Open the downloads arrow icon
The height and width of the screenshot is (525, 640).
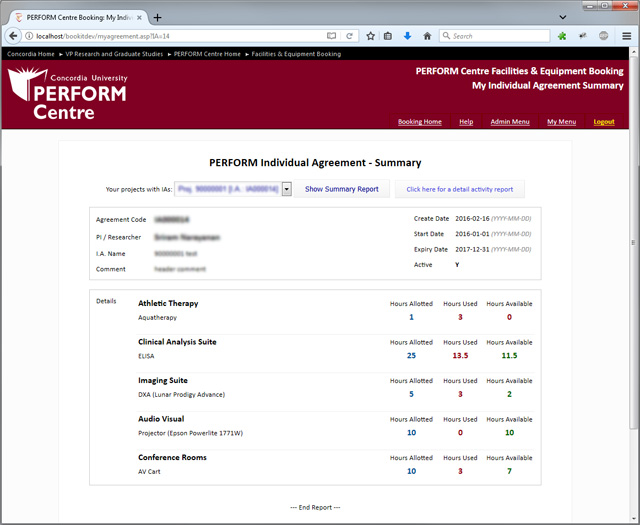point(408,36)
